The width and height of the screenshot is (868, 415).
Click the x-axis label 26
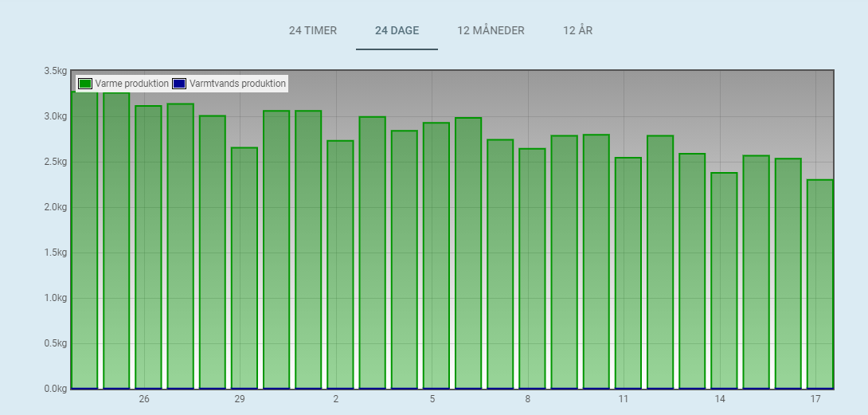[x=144, y=399]
